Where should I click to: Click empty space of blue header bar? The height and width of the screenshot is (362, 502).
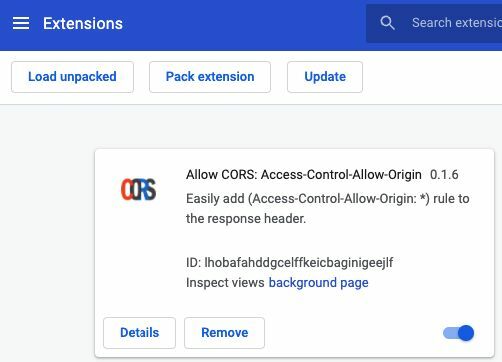tap(243, 24)
